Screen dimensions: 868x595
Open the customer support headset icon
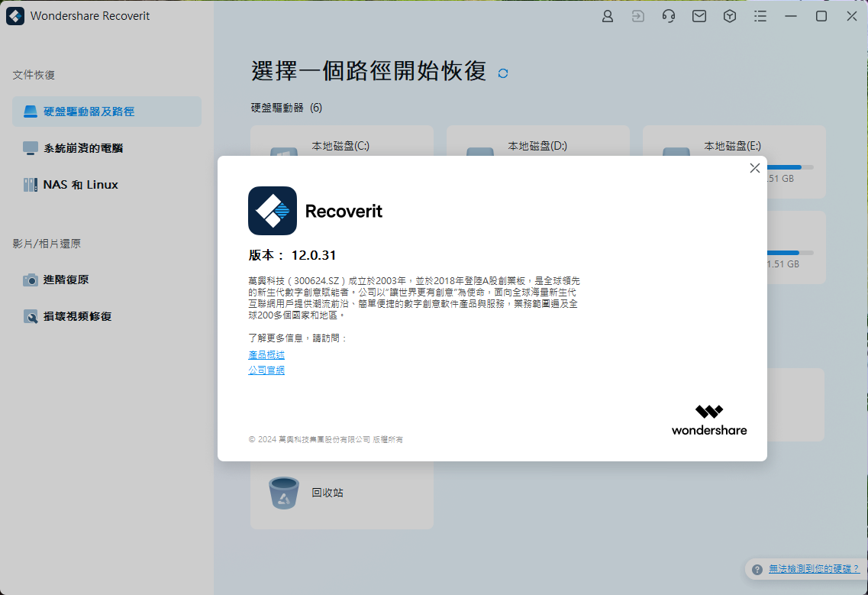669,16
